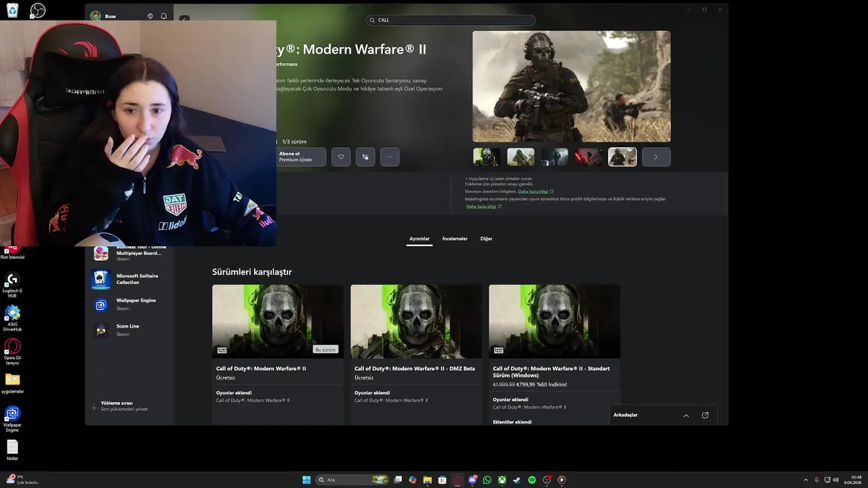The height and width of the screenshot is (488, 868).
Task: Open Task View from taskbar
Action: coord(398,480)
